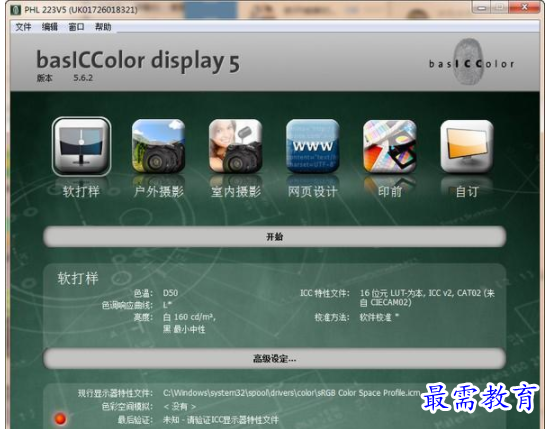Click the 软件校准 calibration method value
The image size is (545, 429).
tap(379, 317)
